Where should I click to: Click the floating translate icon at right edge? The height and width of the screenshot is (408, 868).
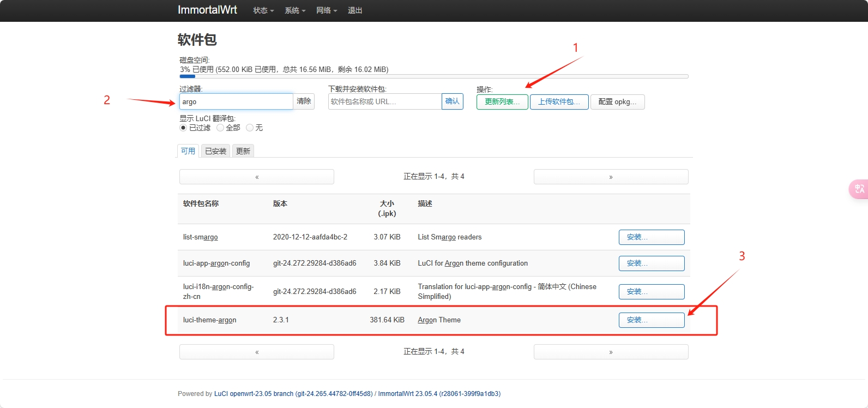click(859, 189)
